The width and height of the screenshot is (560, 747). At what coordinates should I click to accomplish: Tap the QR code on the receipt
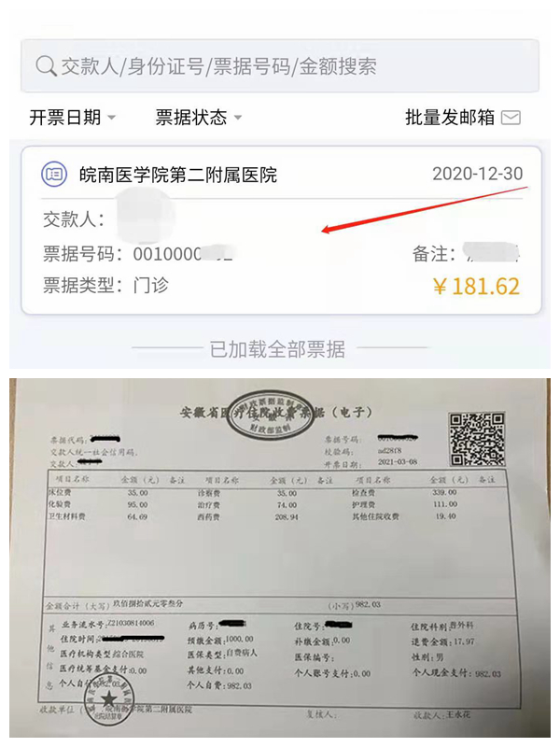(477, 439)
